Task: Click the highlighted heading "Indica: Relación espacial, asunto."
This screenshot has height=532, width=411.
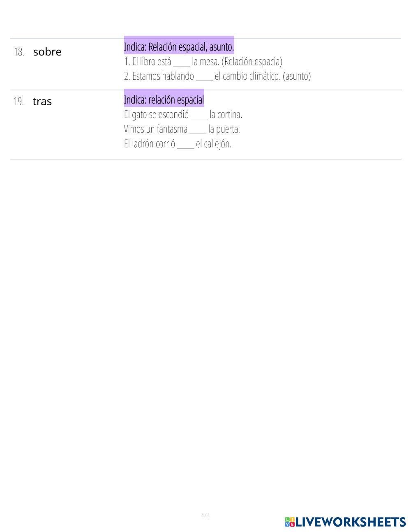Action: [x=179, y=47]
